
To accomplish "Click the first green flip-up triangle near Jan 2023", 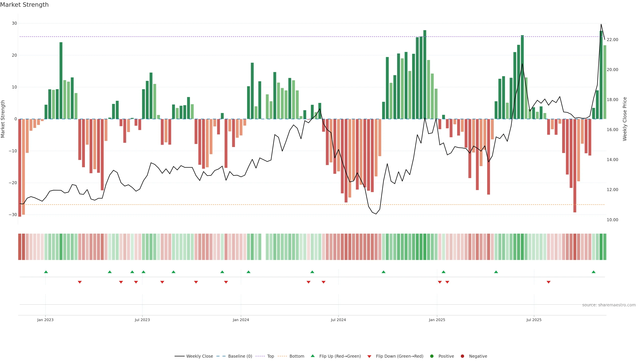I will [x=46, y=272].
